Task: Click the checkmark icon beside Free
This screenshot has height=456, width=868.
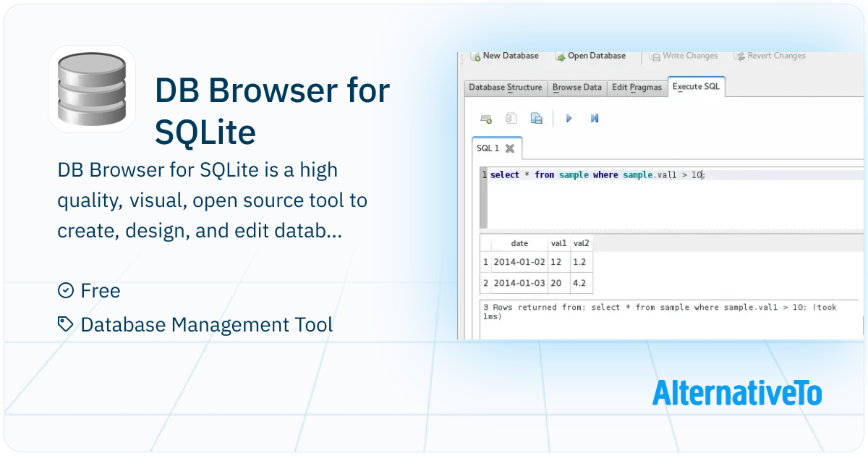Action: (65, 291)
